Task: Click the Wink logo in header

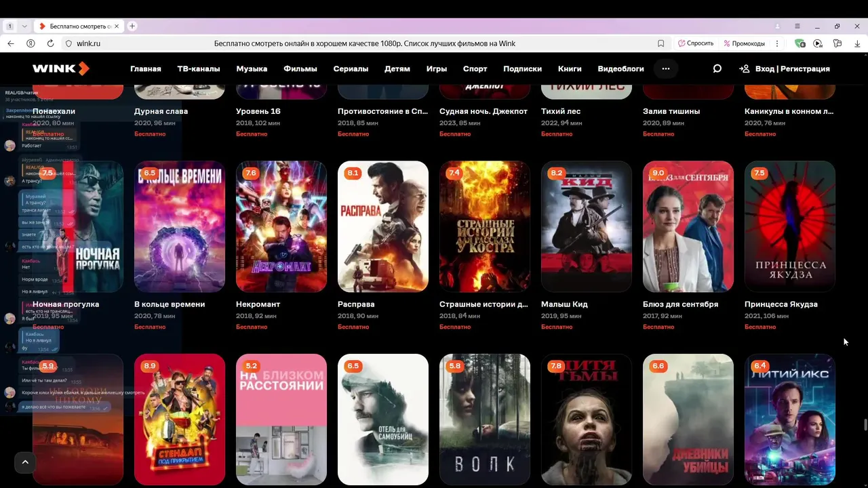Action: pyautogui.click(x=61, y=68)
